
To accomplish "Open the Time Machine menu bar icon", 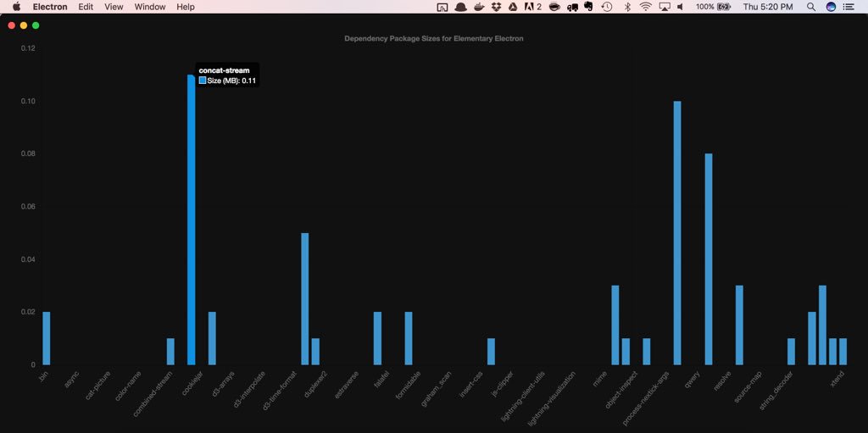I will pos(607,7).
